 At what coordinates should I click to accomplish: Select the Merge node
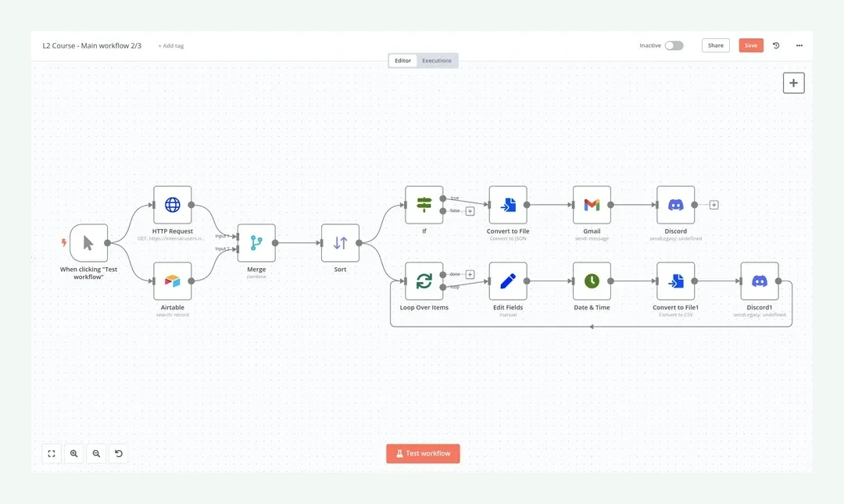tap(256, 243)
